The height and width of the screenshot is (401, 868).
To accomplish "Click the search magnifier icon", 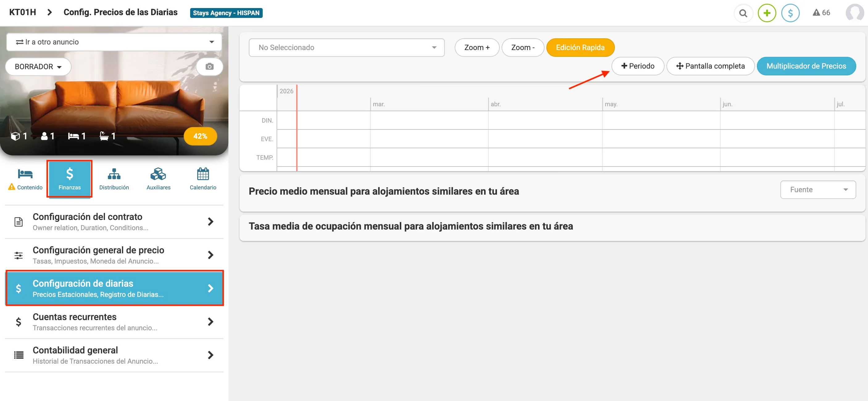I will tap(743, 13).
